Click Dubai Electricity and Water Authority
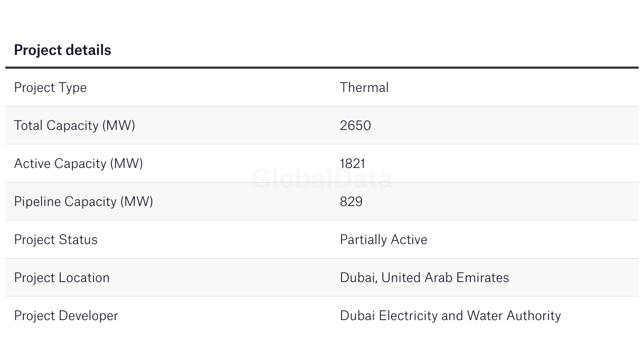 450,316
